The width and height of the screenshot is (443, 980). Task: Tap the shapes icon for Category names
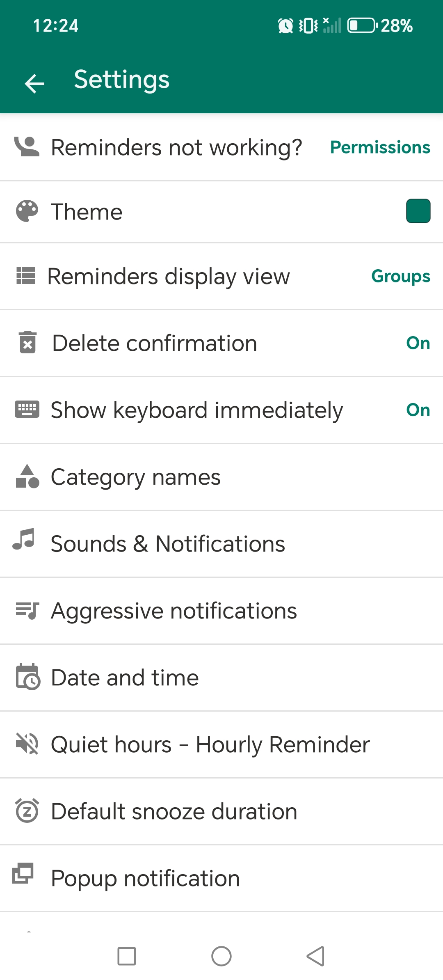27,476
